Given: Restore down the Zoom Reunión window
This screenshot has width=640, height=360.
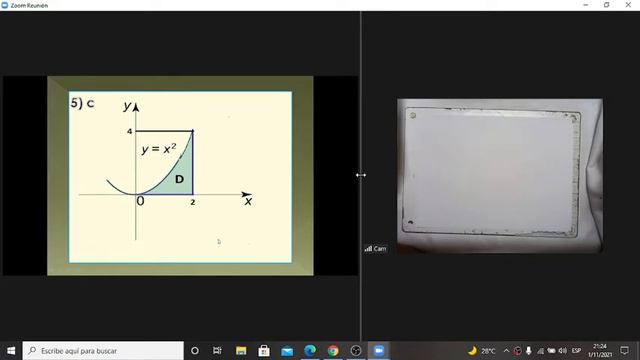Looking at the screenshot, I should [607, 5].
